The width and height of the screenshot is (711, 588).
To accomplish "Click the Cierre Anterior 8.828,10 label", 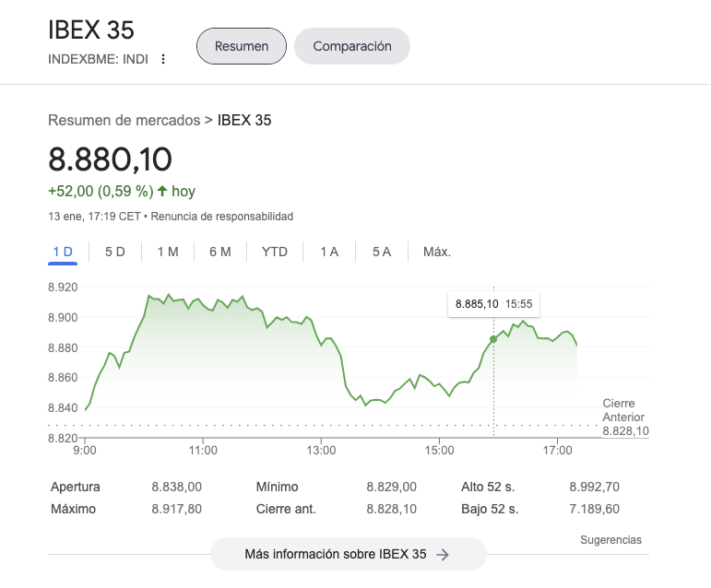I will point(625,417).
